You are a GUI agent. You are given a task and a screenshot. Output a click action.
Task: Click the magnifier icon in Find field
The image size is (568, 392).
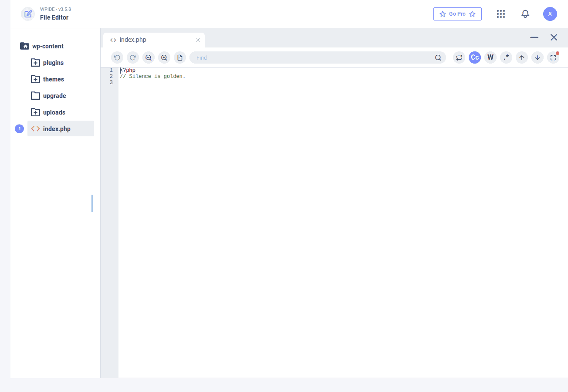[x=438, y=57]
